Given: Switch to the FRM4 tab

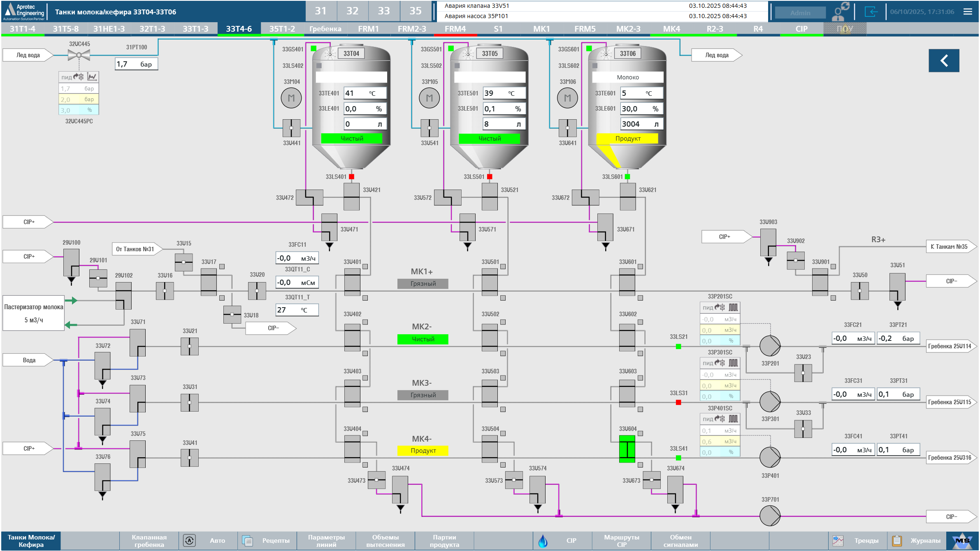Looking at the screenshot, I should click(455, 29).
